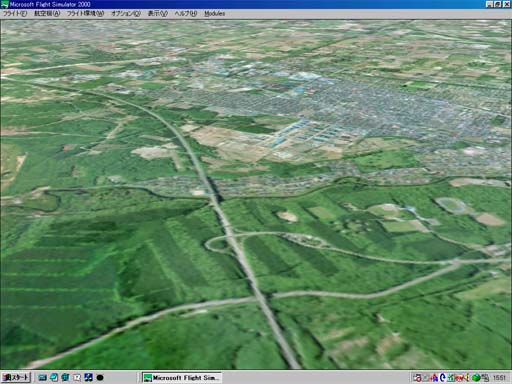Click the green globe tray icon
The width and height of the screenshot is (512, 384).
[x=476, y=378]
